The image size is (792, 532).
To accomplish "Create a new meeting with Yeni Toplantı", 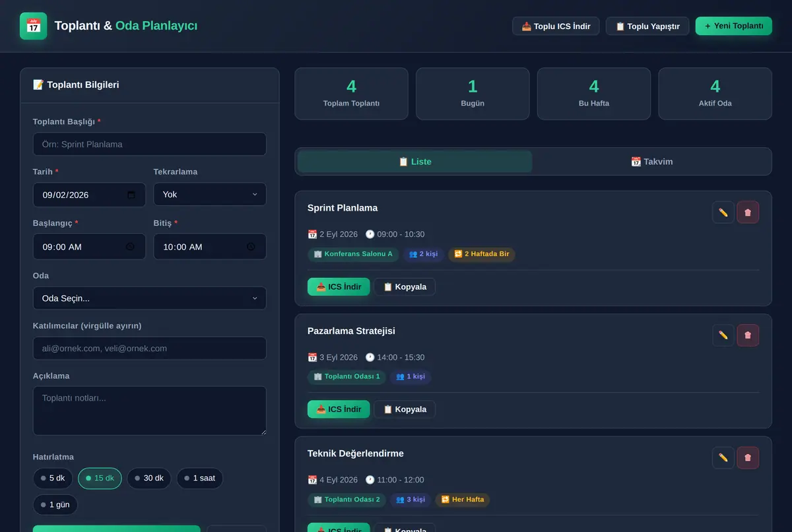I will point(734,26).
